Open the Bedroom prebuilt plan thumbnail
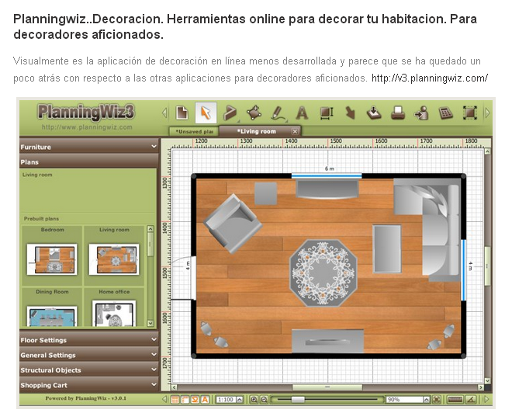Image resolution: width=505 pixels, height=420 pixels. 52,259
